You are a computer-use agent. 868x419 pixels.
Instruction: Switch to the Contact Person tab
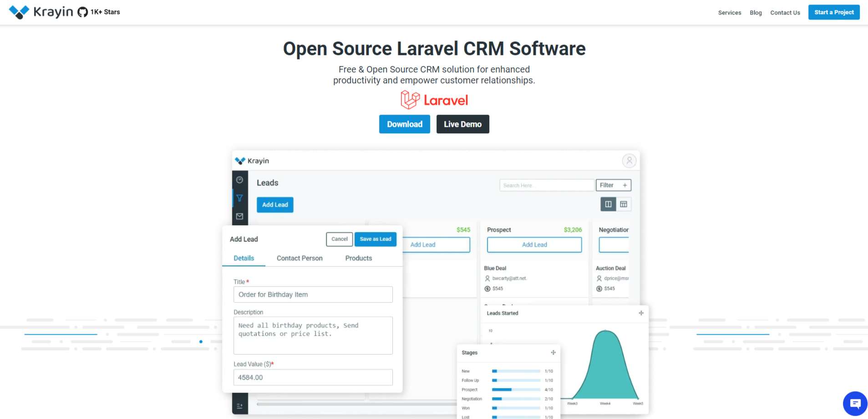299,258
